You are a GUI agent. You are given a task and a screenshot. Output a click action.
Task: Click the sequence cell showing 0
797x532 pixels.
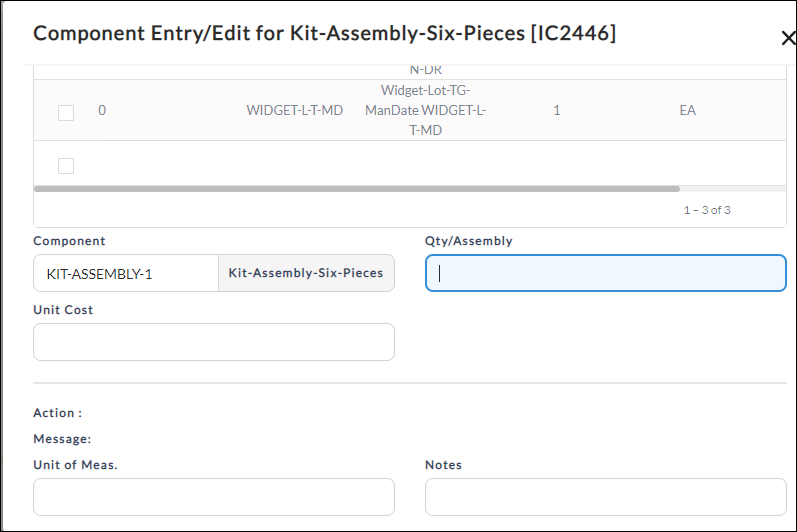(102, 110)
